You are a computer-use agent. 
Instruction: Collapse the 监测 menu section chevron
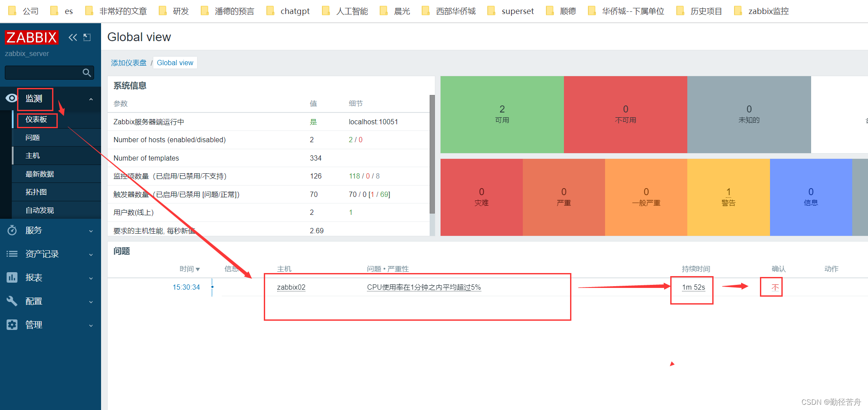pos(91,99)
